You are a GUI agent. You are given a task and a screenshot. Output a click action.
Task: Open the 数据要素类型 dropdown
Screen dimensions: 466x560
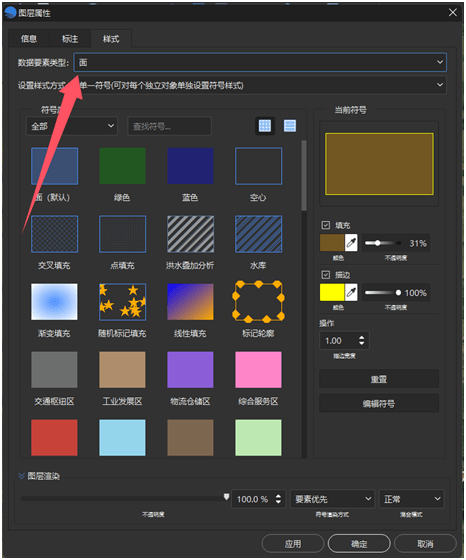click(x=260, y=62)
